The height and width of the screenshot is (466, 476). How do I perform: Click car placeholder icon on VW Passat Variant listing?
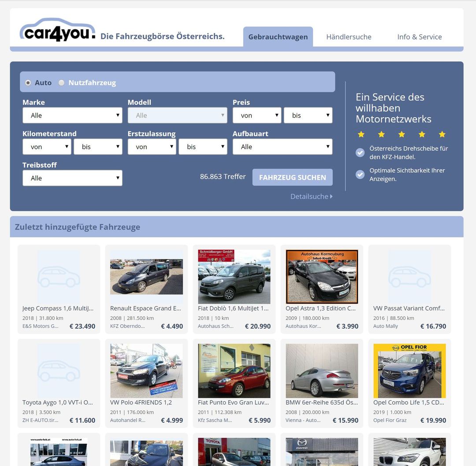pyautogui.click(x=409, y=275)
